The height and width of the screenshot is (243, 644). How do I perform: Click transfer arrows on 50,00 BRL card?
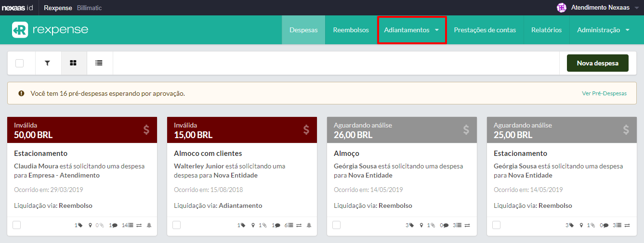139,225
